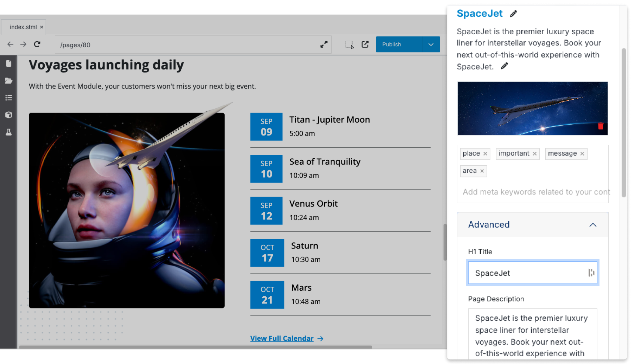Open the pages icon in left sidebar

9,63
